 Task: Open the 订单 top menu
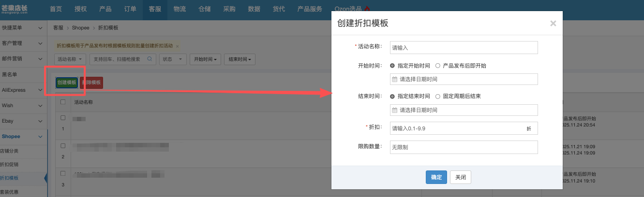tap(130, 9)
